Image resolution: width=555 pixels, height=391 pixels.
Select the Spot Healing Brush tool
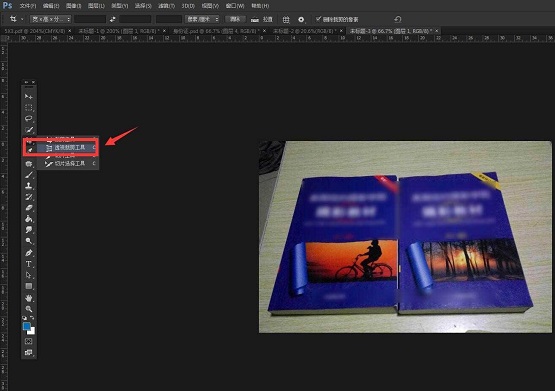pyautogui.click(x=29, y=164)
